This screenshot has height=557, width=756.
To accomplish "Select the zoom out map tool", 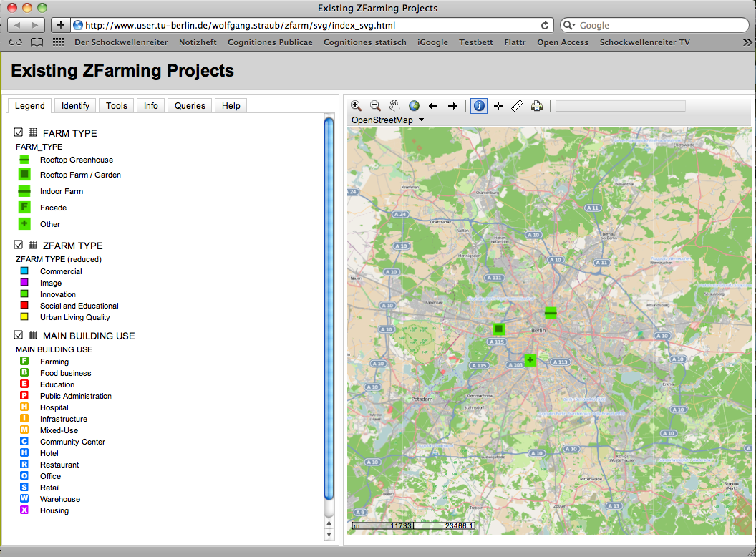I will (375, 106).
